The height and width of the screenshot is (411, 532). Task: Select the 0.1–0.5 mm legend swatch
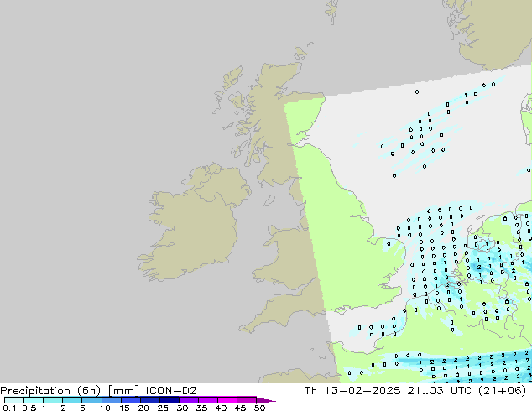coord(14,400)
